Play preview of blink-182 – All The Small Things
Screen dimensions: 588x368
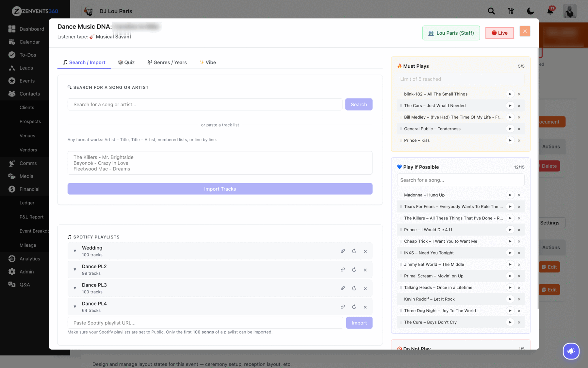point(510,94)
